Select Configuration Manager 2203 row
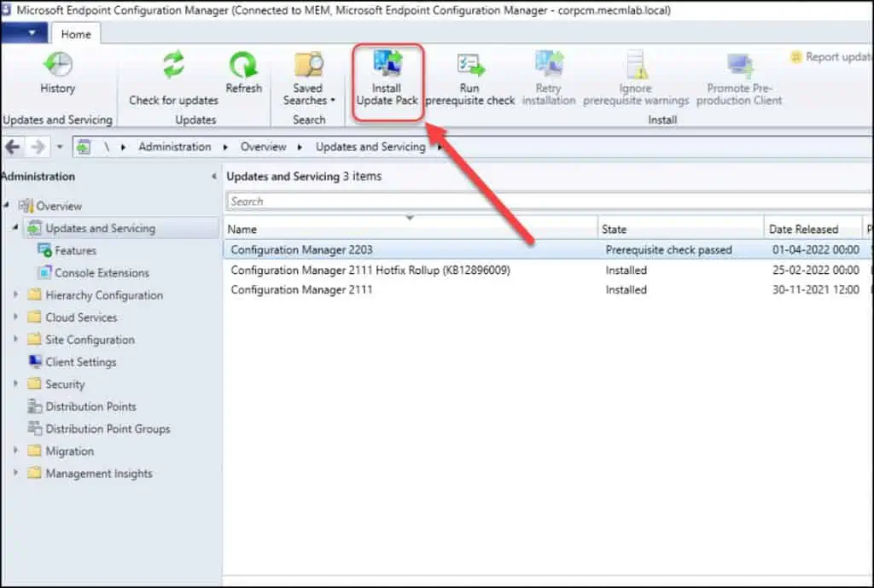Viewport: 874px width, 588px height. click(x=548, y=250)
